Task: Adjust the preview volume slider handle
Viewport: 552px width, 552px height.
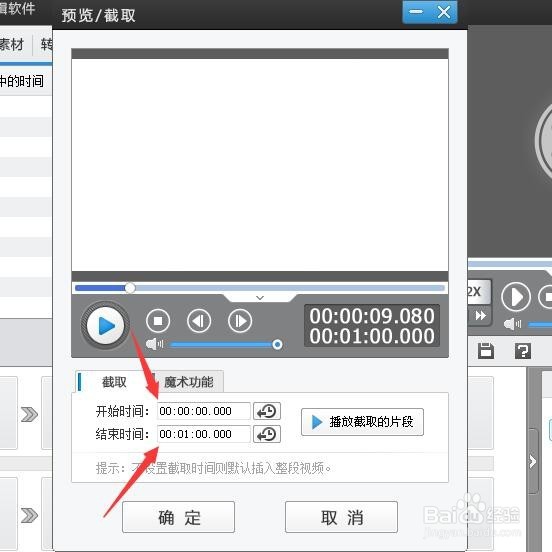Action: coord(277,344)
